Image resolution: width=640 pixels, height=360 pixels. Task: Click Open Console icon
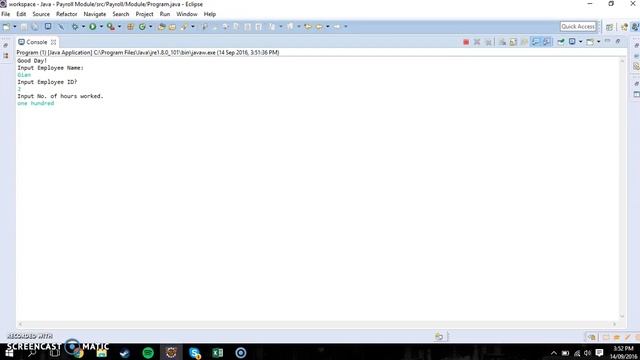590,42
